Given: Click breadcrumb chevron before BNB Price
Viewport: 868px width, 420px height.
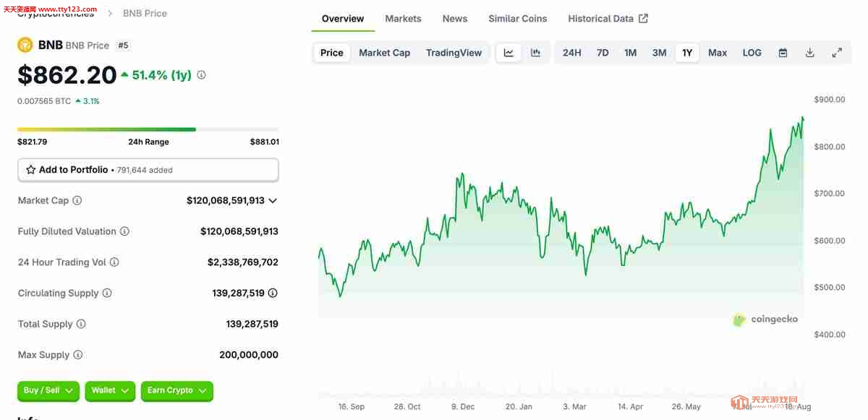Looking at the screenshot, I should click(111, 13).
